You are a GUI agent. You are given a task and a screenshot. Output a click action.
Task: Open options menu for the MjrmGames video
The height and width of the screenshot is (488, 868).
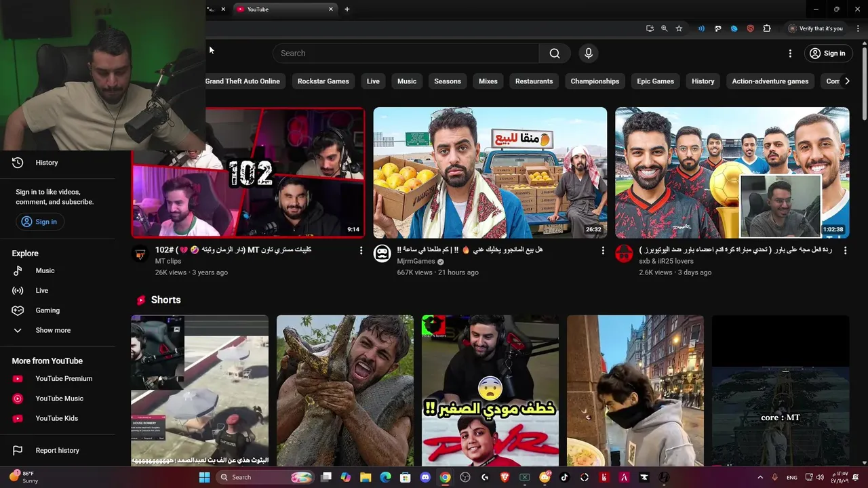coord(603,251)
